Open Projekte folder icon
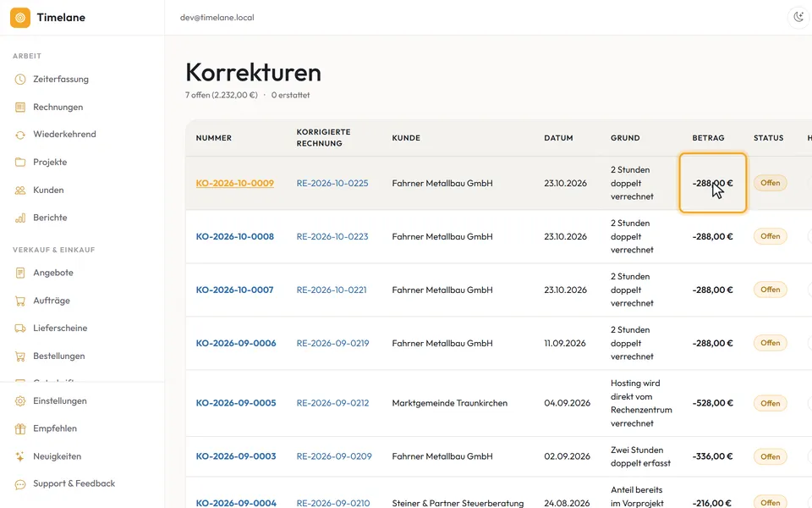 pos(20,163)
